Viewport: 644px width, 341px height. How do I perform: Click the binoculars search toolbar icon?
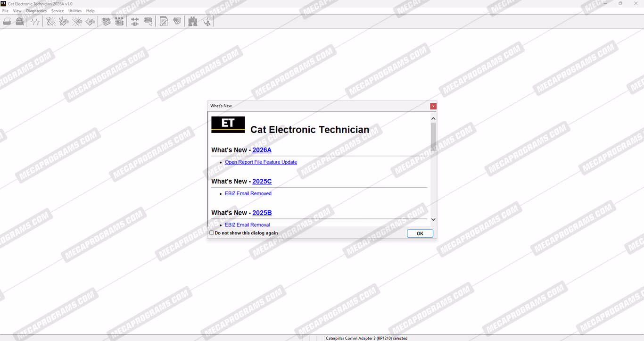[x=192, y=21]
